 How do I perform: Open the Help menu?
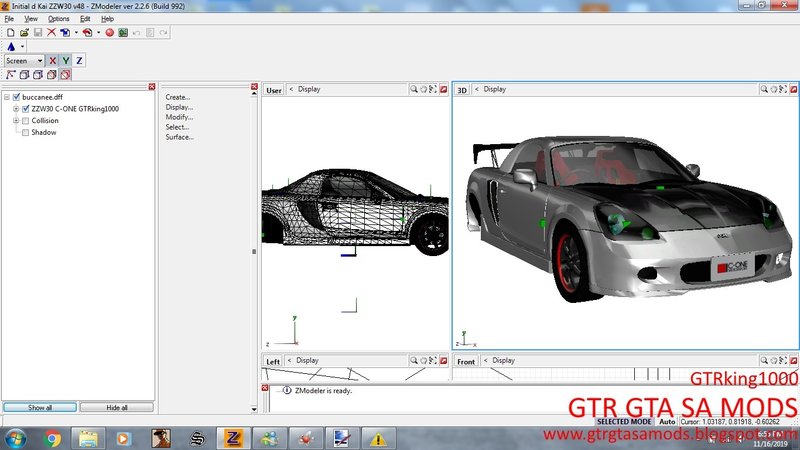(107, 19)
